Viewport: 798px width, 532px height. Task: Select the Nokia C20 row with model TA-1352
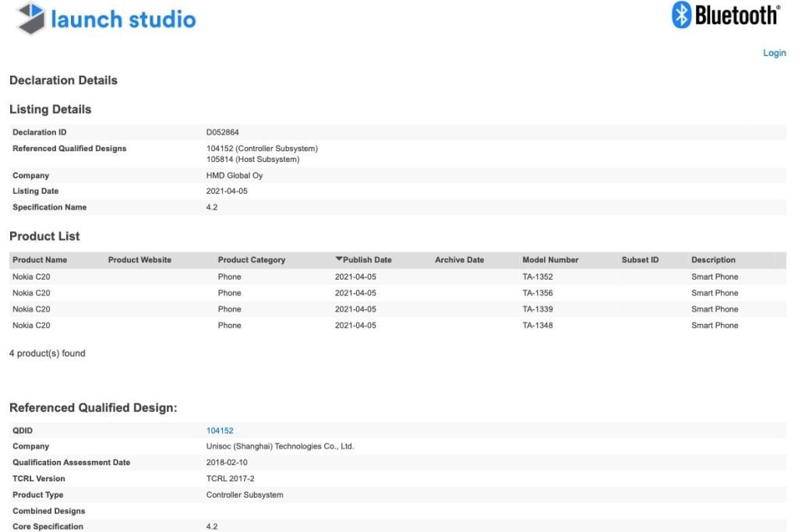31,277
